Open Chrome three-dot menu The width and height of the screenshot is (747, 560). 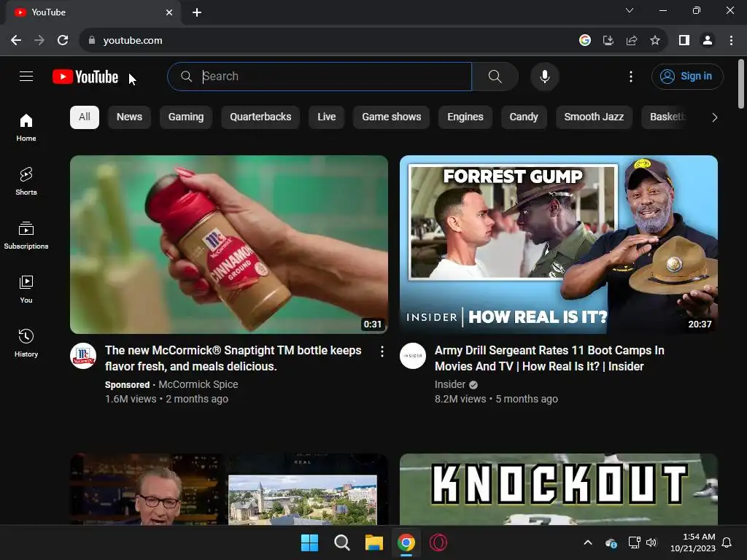coord(731,40)
